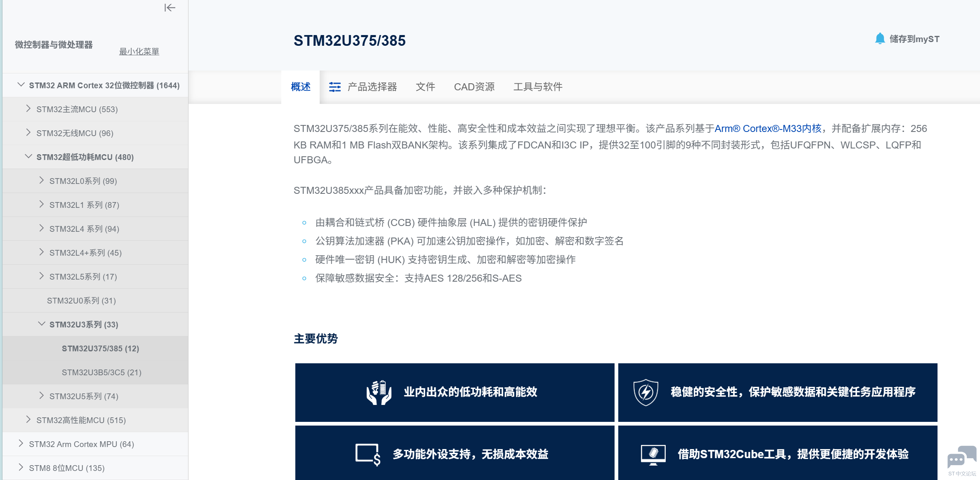980x480 pixels.
Task: Open STM32L4+系列 (45) entry
Action: click(95, 253)
